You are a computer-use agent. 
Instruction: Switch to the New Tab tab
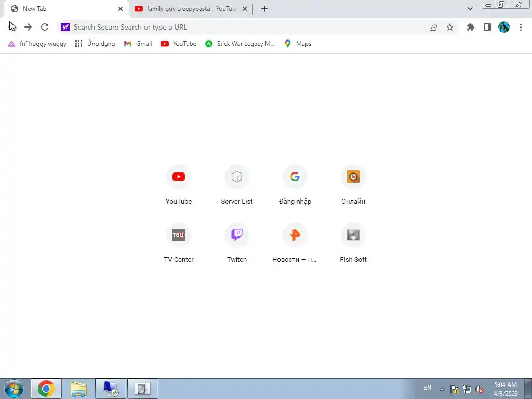(66, 9)
